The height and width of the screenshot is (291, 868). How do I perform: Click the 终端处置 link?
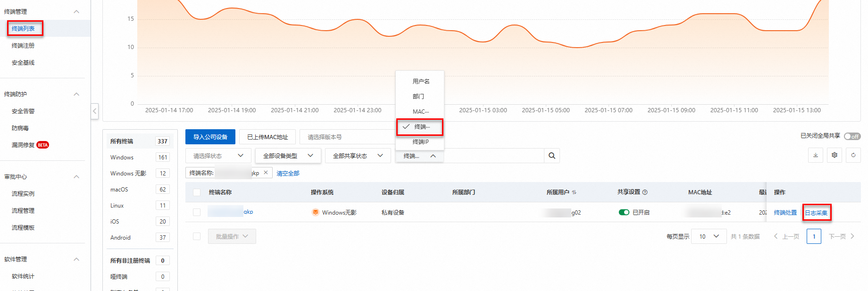[x=785, y=212]
